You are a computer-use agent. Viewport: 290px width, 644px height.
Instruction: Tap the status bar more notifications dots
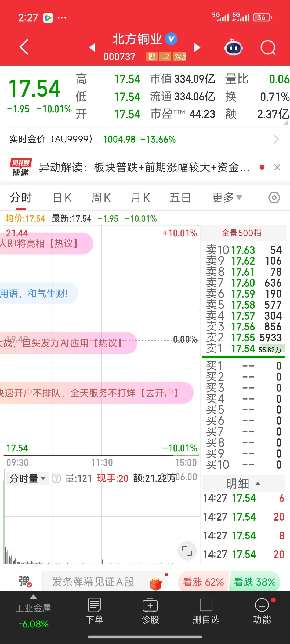click(62, 18)
